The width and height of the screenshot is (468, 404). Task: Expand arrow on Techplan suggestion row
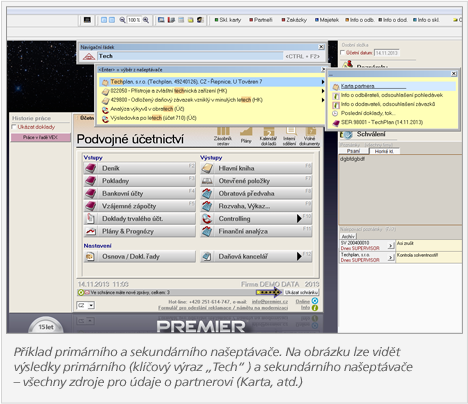click(x=323, y=82)
